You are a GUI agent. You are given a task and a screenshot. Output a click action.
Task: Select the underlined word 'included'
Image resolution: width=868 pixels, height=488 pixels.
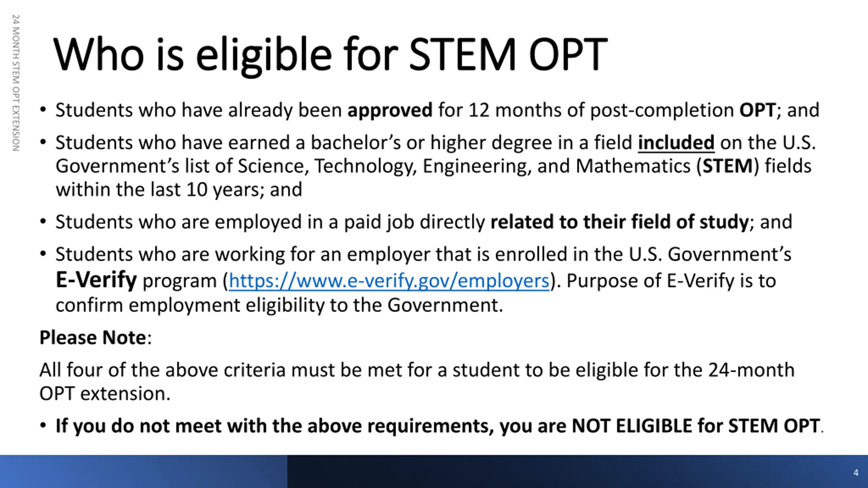pos(676,142)
